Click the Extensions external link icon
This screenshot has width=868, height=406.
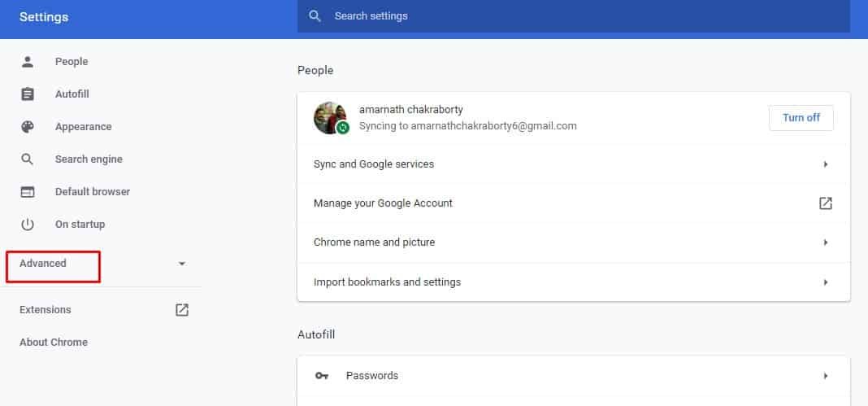(182, 310)
